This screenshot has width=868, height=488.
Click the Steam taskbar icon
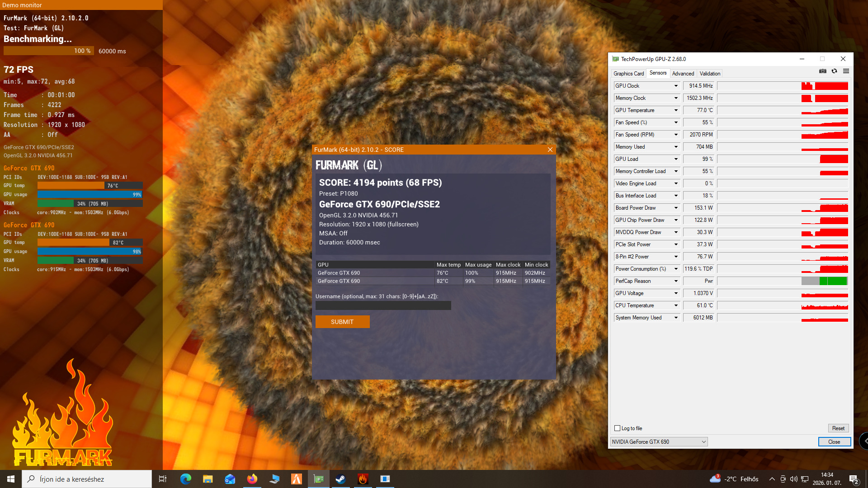pyautogui.click(x=340, y=479)
